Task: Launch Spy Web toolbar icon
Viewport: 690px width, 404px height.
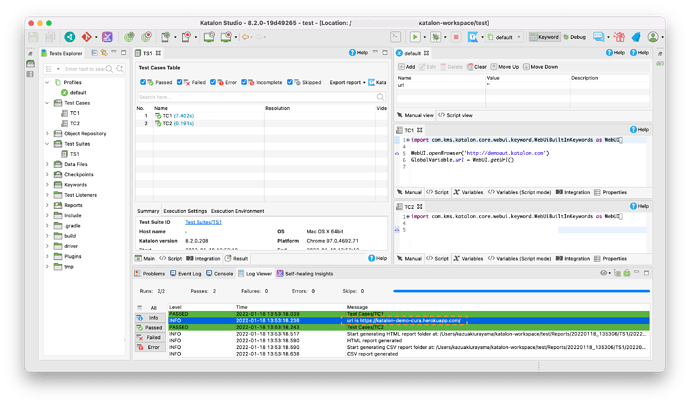Action: (x=129, y=37)
